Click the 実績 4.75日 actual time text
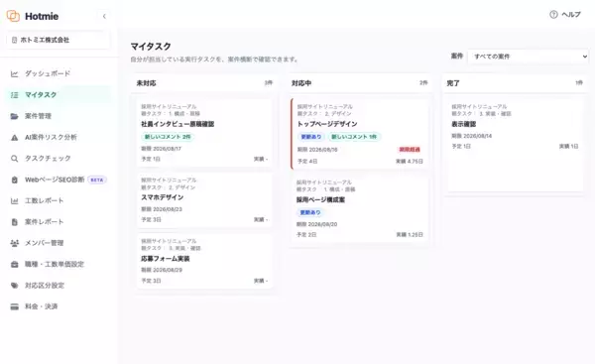This screenshot has height=364, width=595. point(410,162)
